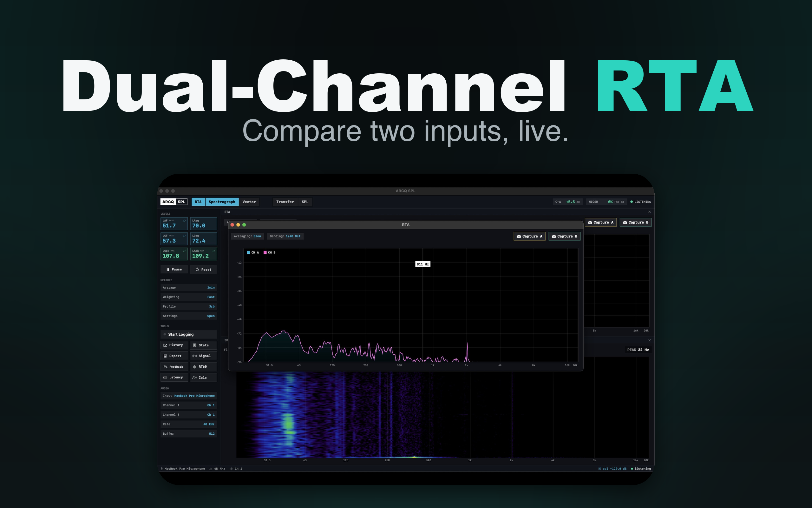Select Input MacBook Pro Microphone dropdown

tap(189, 396)
